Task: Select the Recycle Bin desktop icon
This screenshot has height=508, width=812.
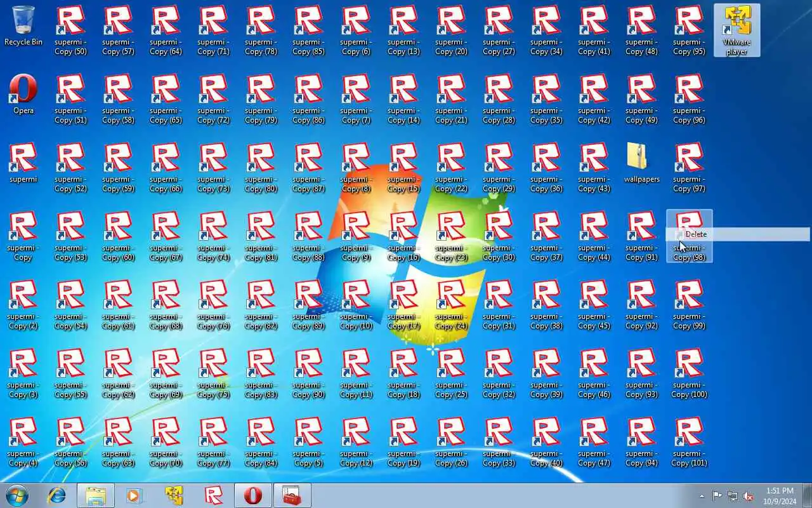Action: tap(23, 26)
